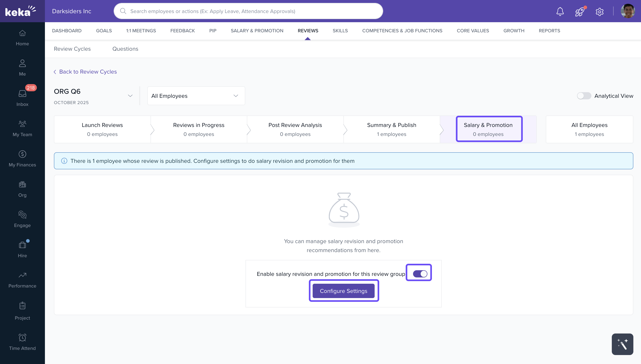
Task: Click the magic wand assistant button
Action: point(622,344)
